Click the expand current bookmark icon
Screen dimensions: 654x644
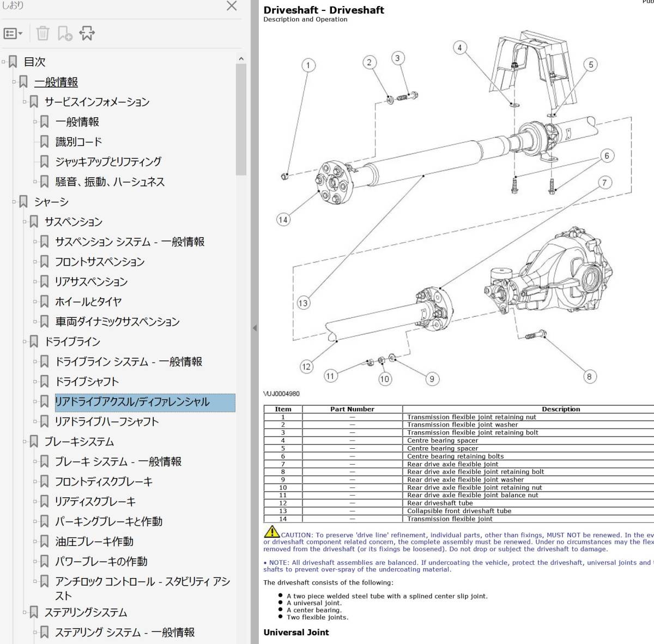(87, 34)
